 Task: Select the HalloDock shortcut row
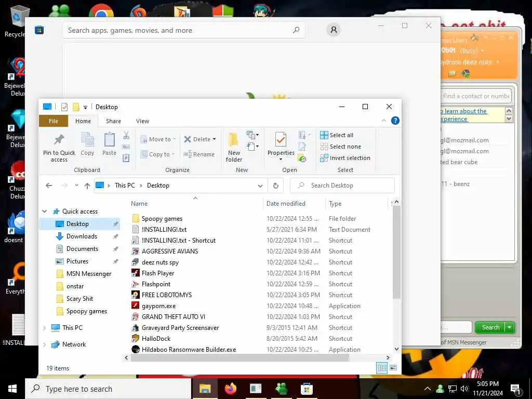click(x=260, y=339)
